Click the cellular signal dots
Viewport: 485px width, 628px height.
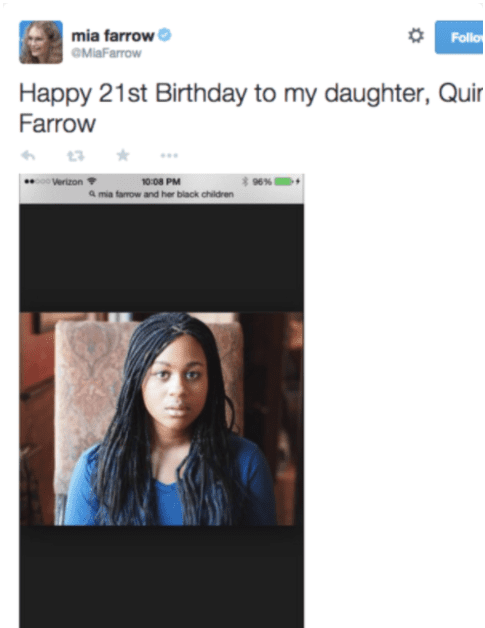click(37, 182)
